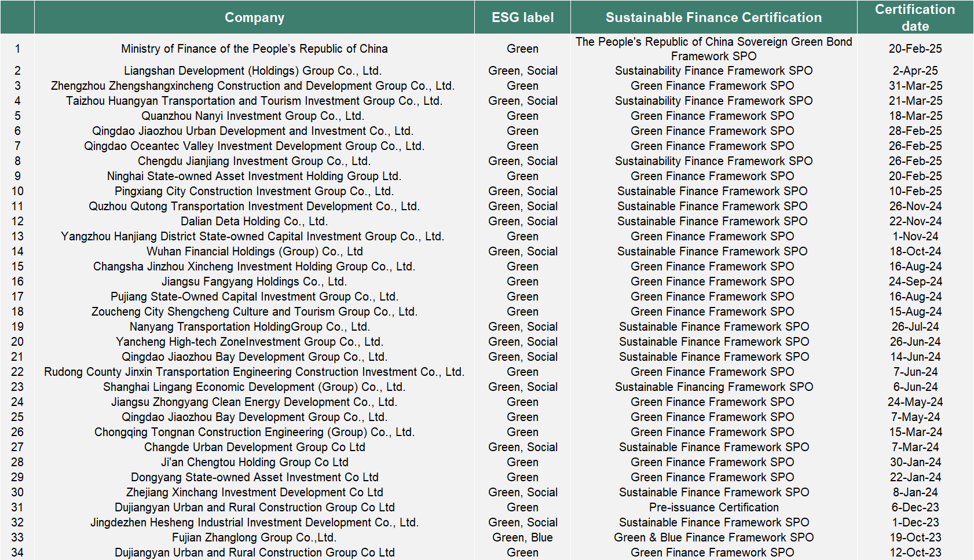This screenshot has width=974, height=560.
Task: Select Chongqing Tongnan Construction Engineering (Group) Co., Ltd.
Action: tap(254, 432)
